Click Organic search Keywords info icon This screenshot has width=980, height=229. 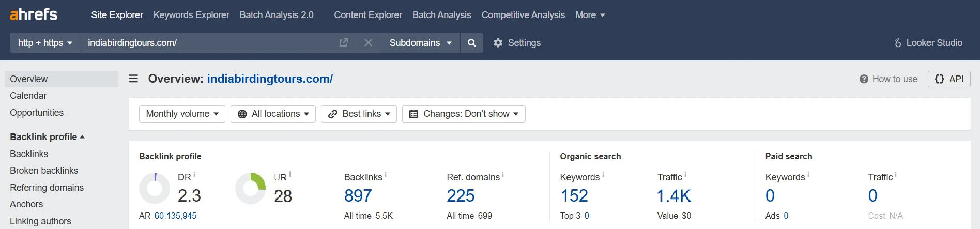click(x=603, y=175)
